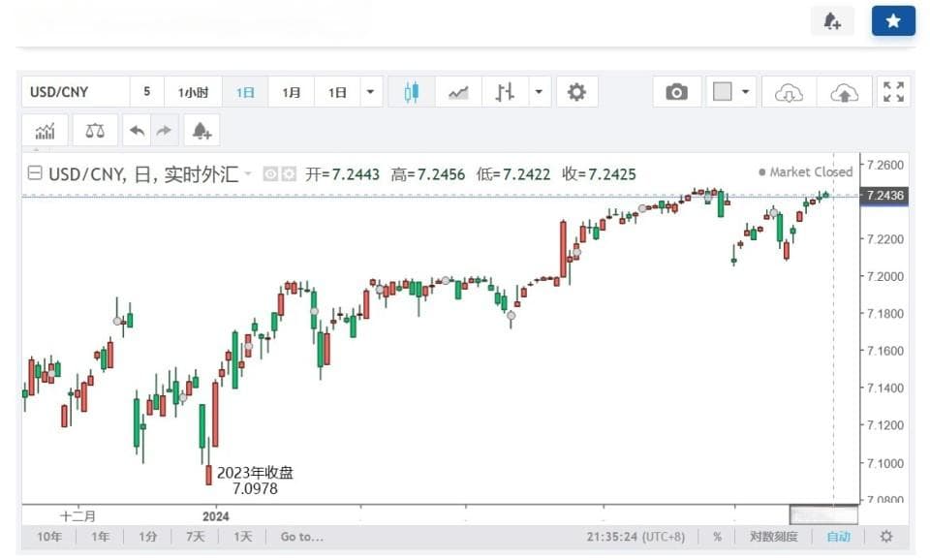Image resolution: width=930 pixels, height=560 pixels.
Task: Click the 收=7.2425 close value
Action: [599, 173]
